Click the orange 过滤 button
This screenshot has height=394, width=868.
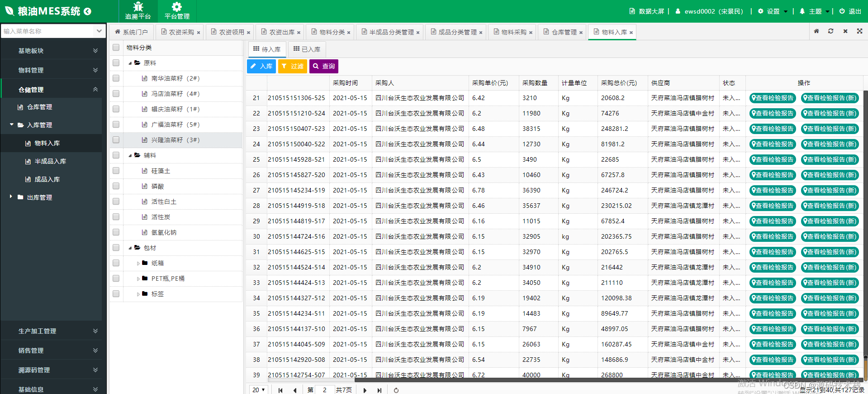tap(293, 66)
